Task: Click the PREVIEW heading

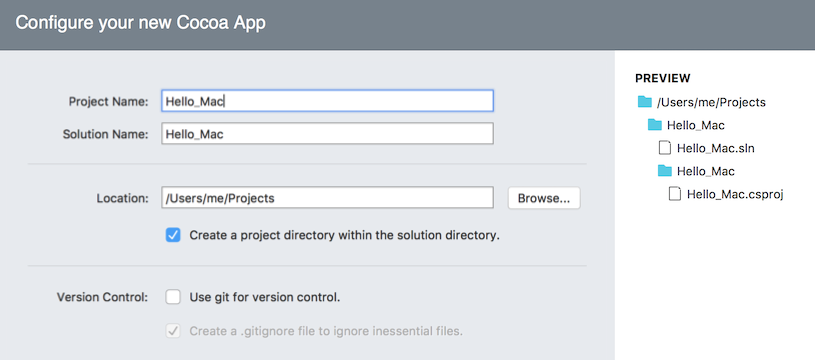Action: [663, 78]
